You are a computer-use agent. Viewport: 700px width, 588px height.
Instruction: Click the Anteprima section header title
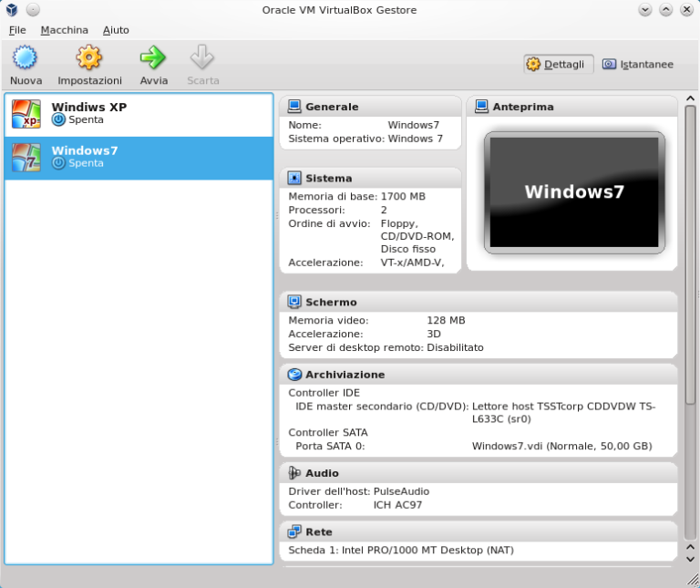[x=522, y=107]
